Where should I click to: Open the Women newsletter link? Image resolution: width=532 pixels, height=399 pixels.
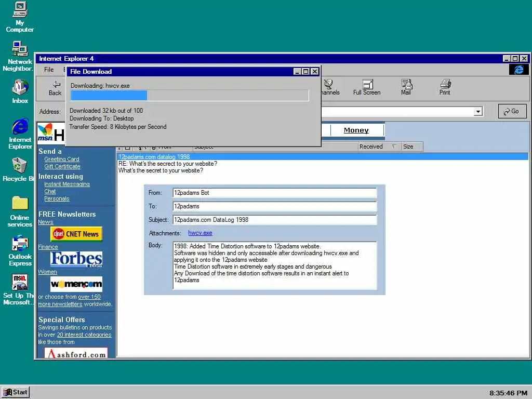(x=47, y=272)
